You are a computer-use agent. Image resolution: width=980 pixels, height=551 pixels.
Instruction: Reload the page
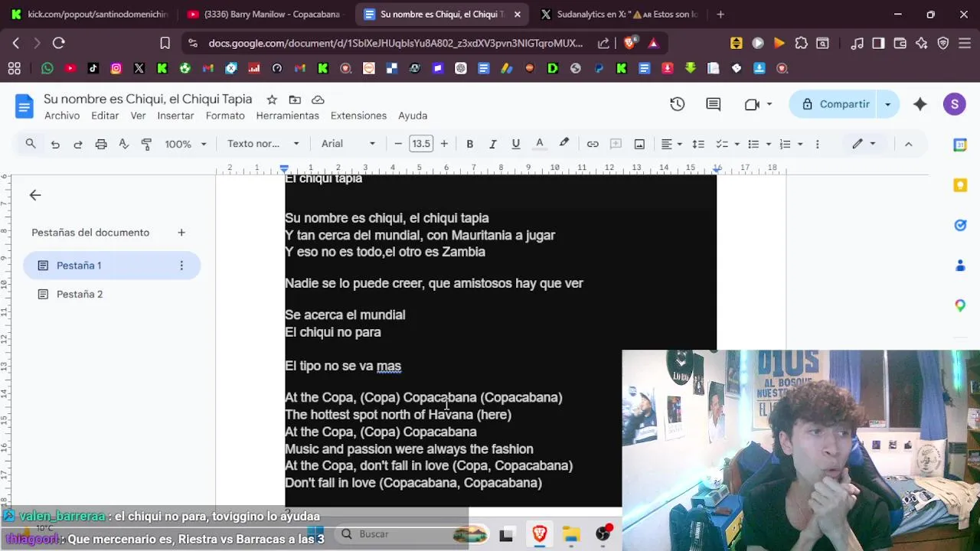pyautogui.click(x=59, y=44)
